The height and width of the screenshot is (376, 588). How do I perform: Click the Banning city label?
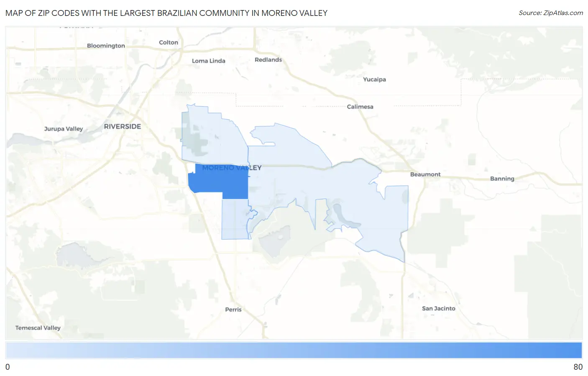502,179
